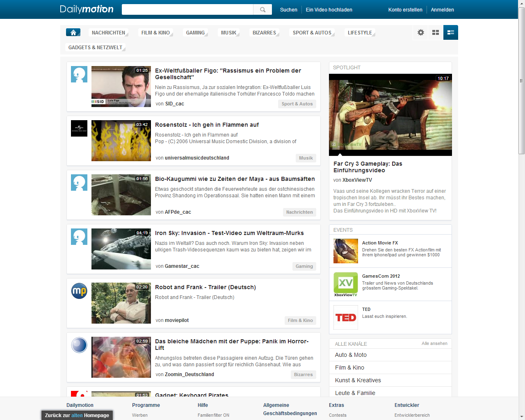
Task: Open the Kunst & Kreatives channel
Action: tap(390, 380)
